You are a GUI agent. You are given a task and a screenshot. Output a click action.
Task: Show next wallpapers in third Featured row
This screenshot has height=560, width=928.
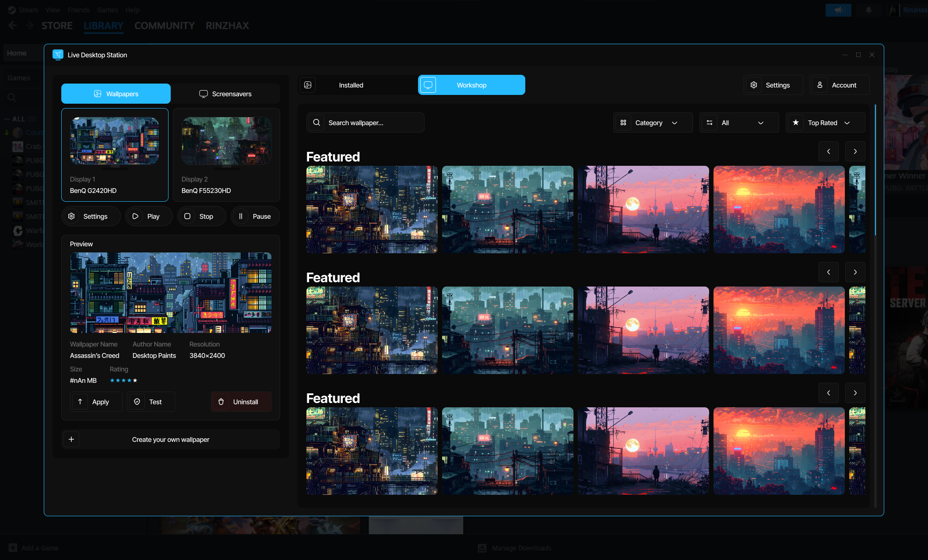855,393
